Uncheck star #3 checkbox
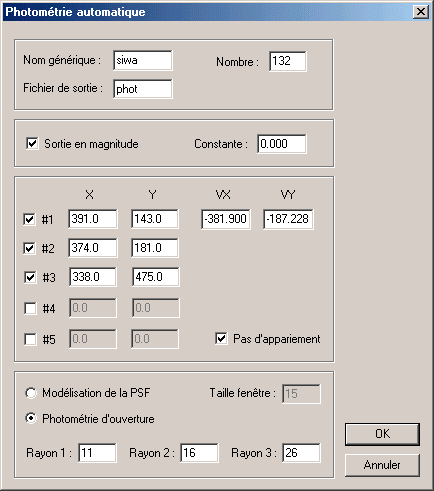This screenshot has width=434, height=491. tap(30, 277)
